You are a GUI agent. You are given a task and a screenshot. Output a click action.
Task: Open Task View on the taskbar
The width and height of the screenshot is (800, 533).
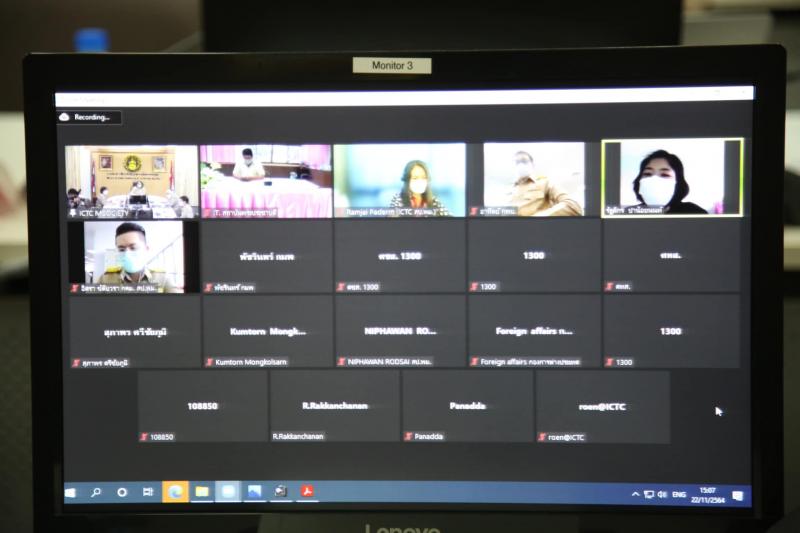(148, 492)
